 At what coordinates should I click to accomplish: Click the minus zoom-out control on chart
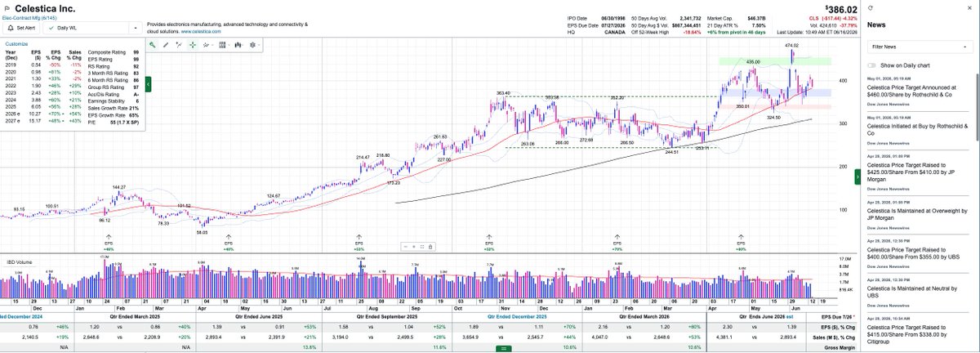407,246
